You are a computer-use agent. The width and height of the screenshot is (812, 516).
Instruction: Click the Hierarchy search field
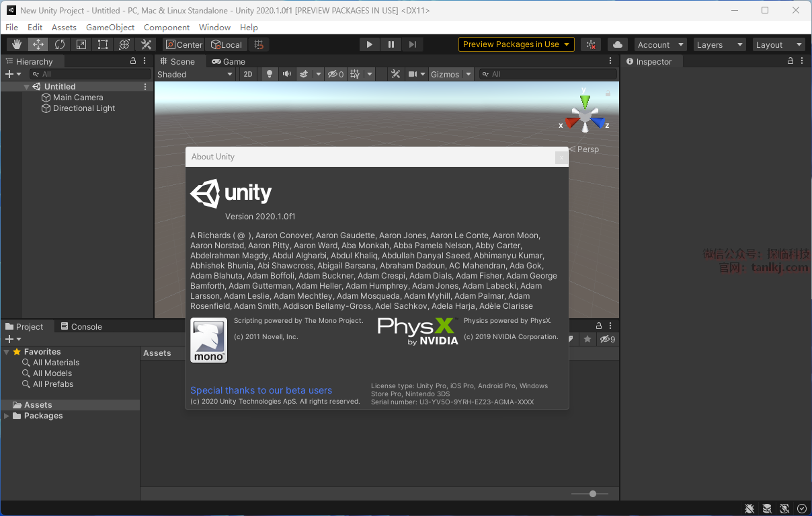tap(90, 74)
